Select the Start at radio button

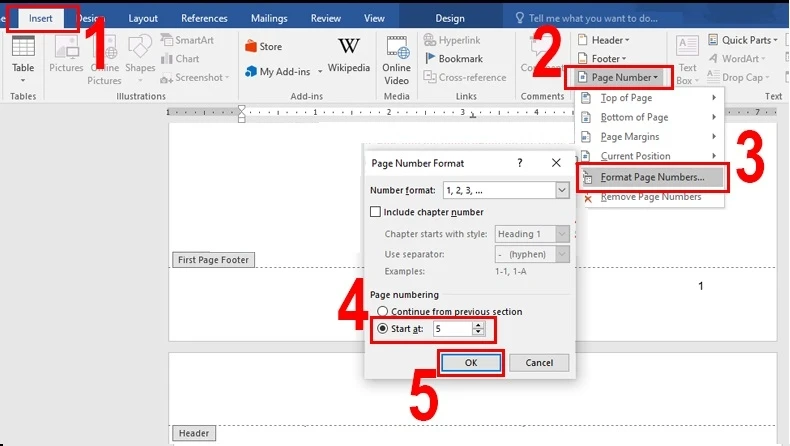[x=383, y=328]
